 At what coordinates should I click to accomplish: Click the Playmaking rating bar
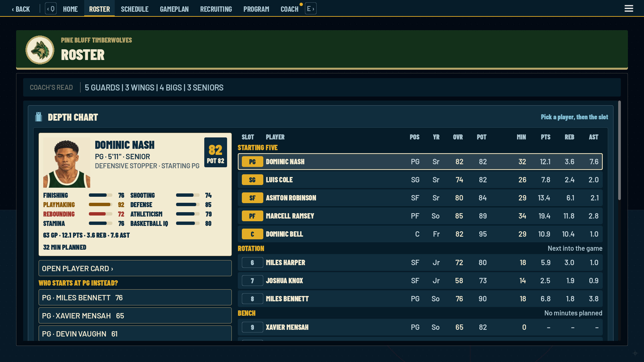click(x=100, y=204)
